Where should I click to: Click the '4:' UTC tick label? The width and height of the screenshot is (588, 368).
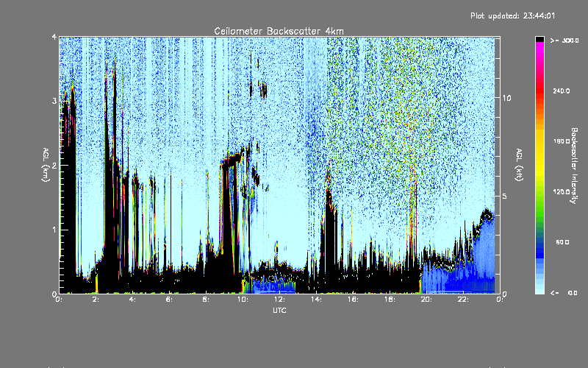tap(132, 300)
